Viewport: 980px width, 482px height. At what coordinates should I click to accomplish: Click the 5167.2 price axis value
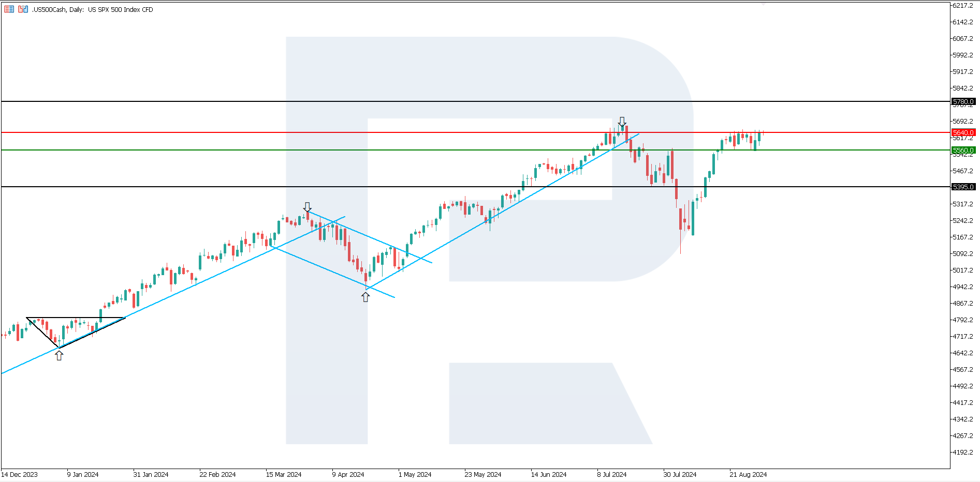point(963,237)
